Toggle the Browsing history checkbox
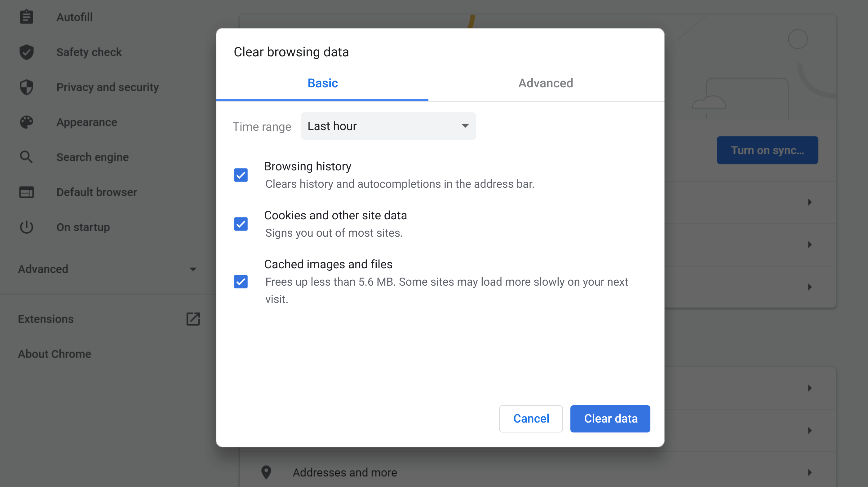 click(241, 175)
